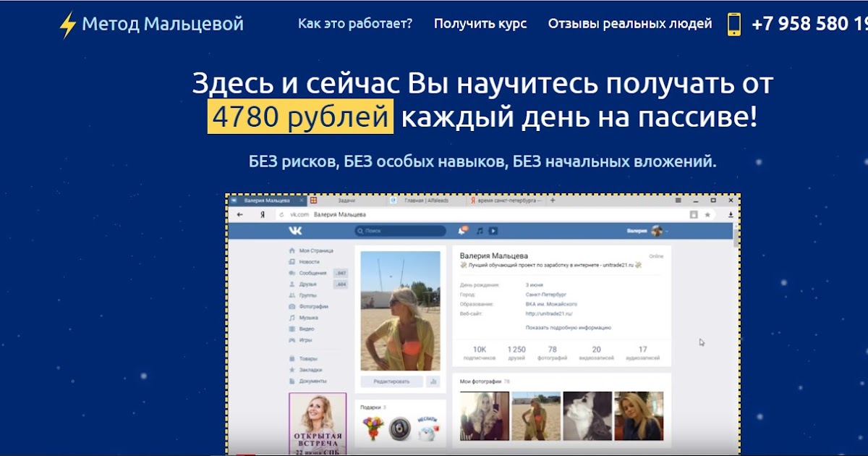Switch to Главная | Alfaleads browser tab
The image size is (868, 456).
pos(427,200)
